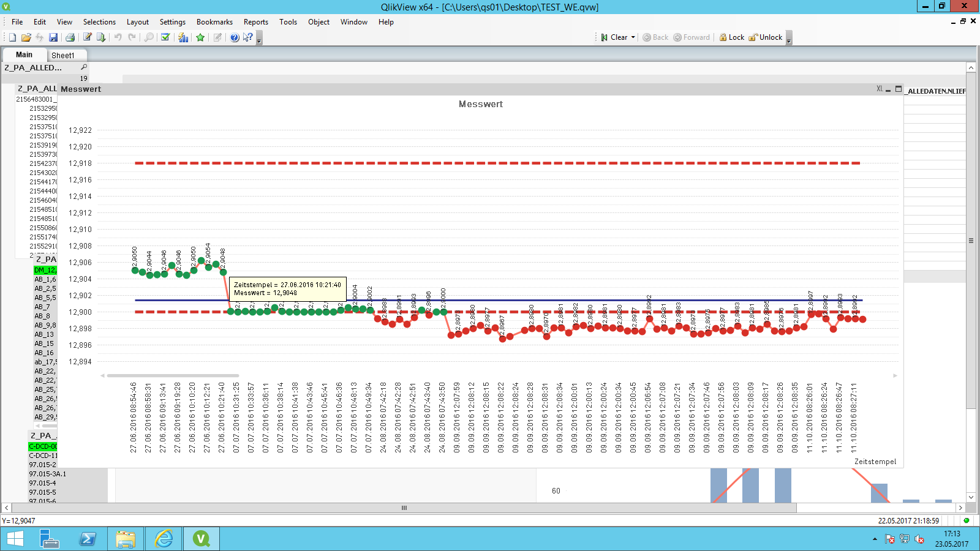The height and width of the screenshot is (551, 980).
Task: Open the Object menu
Action: (318, 22)
